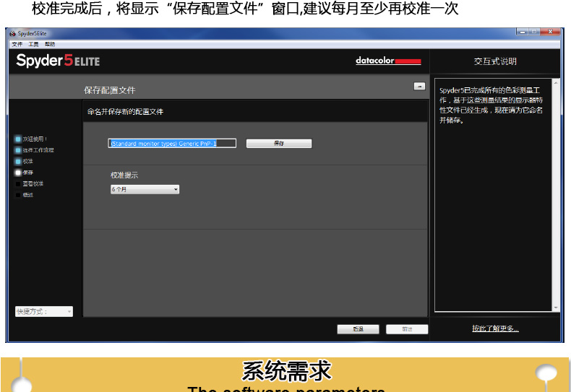Click help panel scrollbar down arrow
This screenshot has width=571, height=392.
[556, 308]
